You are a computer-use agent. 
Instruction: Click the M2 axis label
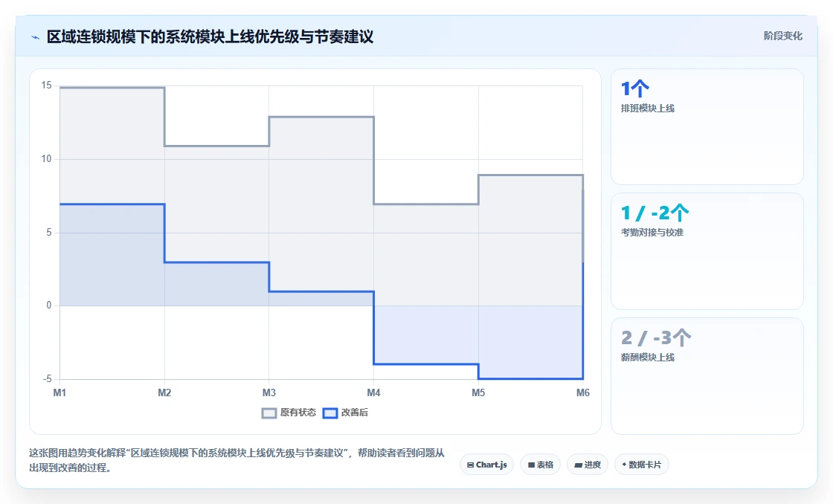click(x=164, y=392)
